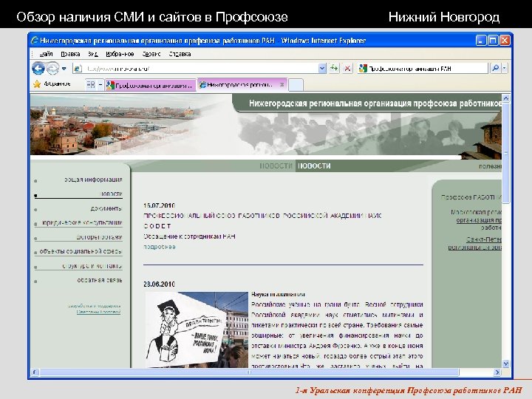The height and width of the screenshot is (399, 532).
Task: Open the search options dropdown arrow
Action: 505,69
